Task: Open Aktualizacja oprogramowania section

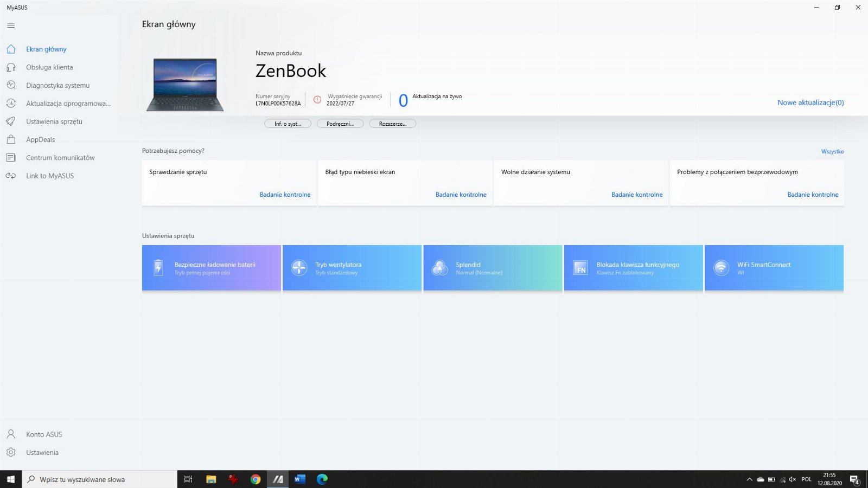Action: 68,104
